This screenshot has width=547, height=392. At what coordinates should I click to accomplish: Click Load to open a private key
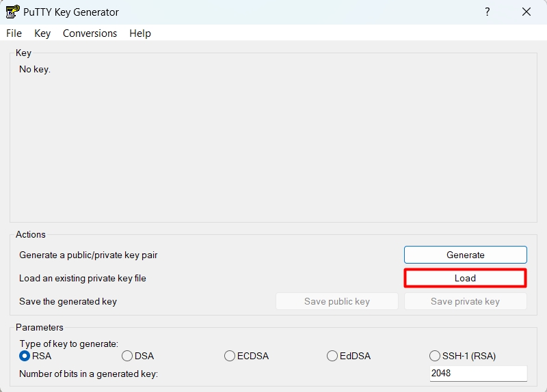point(465,278)
